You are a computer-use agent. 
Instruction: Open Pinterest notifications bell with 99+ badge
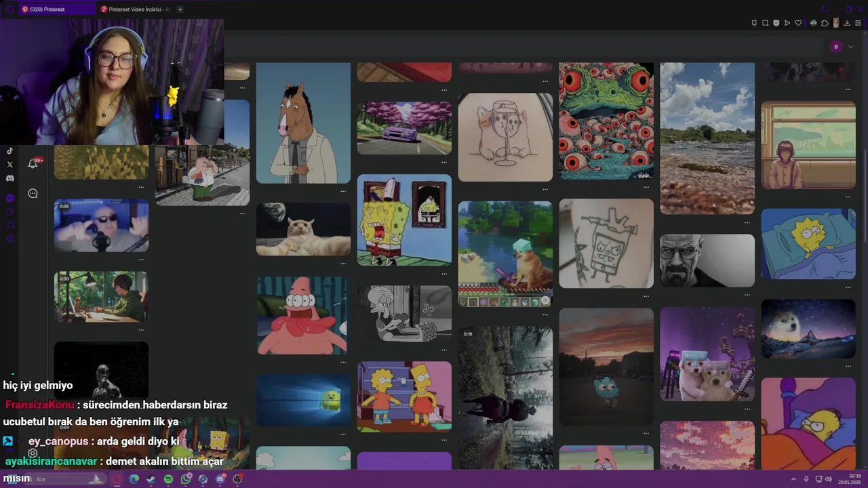(33, 163)
